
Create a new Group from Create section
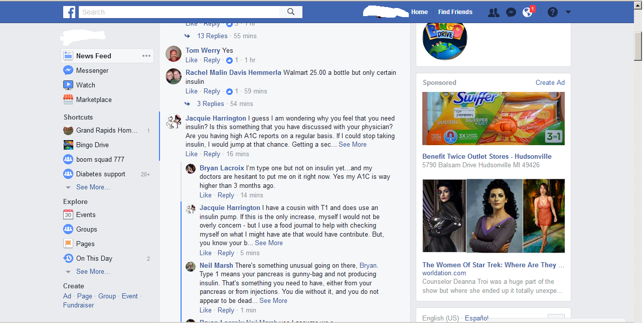tap(107, 296)
